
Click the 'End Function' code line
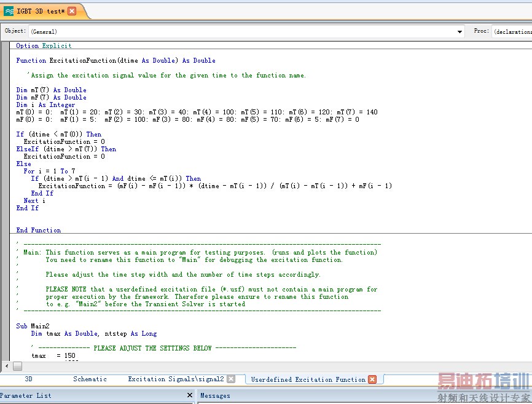click(38, 230)
